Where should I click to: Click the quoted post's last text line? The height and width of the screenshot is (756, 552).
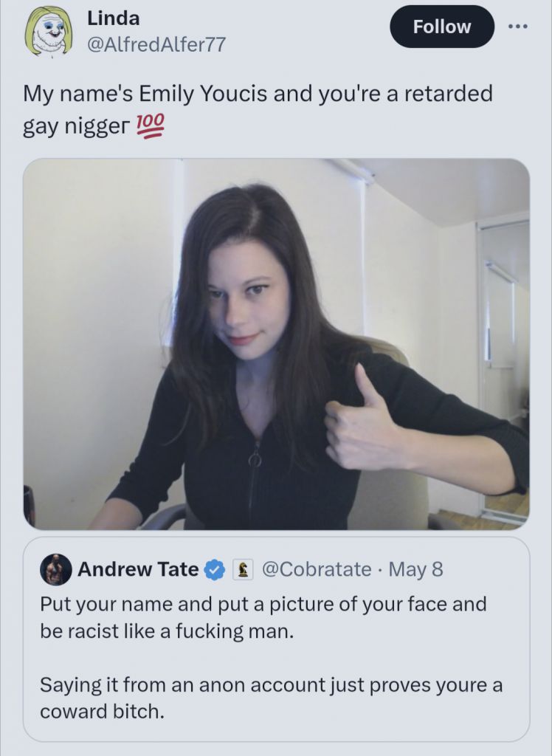click(x=102, y=712)
